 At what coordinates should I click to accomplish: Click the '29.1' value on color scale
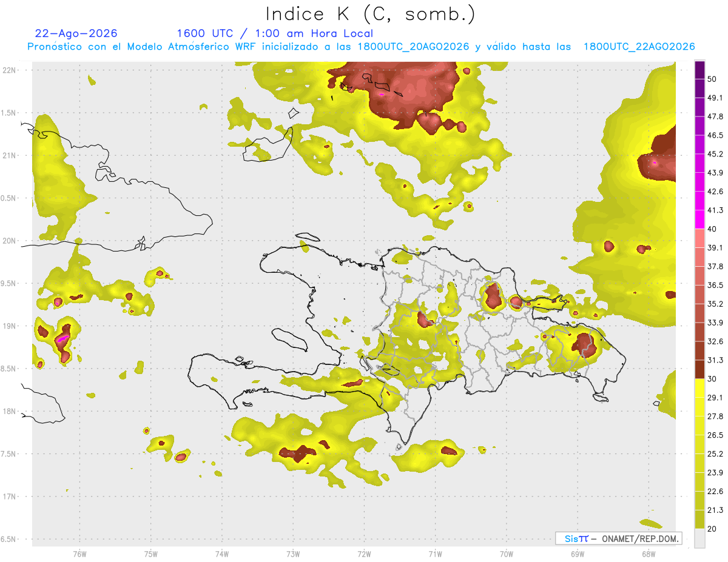[715, 398]
